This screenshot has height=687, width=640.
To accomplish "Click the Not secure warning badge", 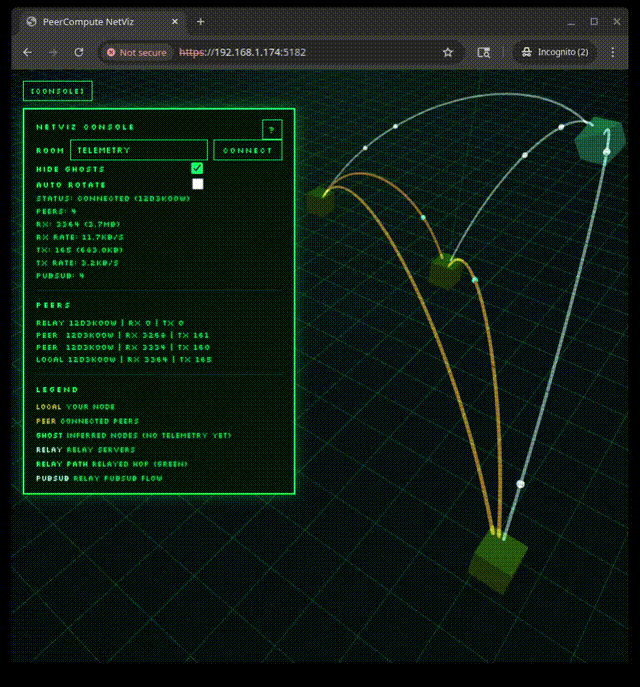I will [x=137, y=53].
